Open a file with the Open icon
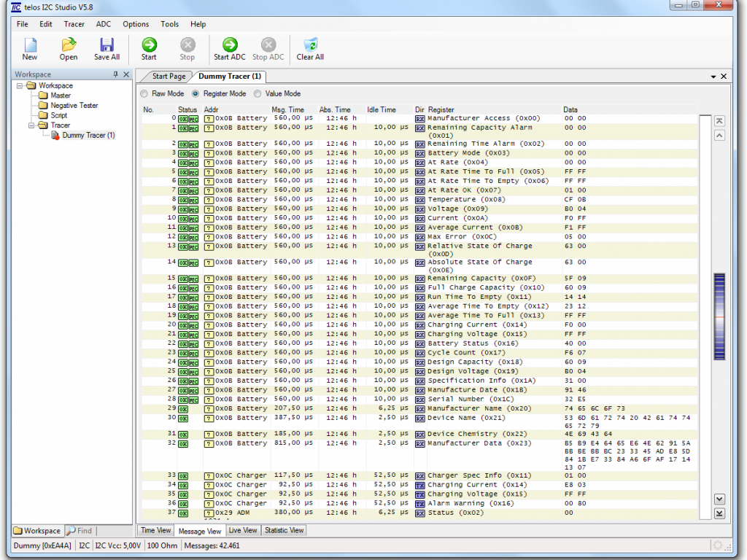 pos(69,49)
